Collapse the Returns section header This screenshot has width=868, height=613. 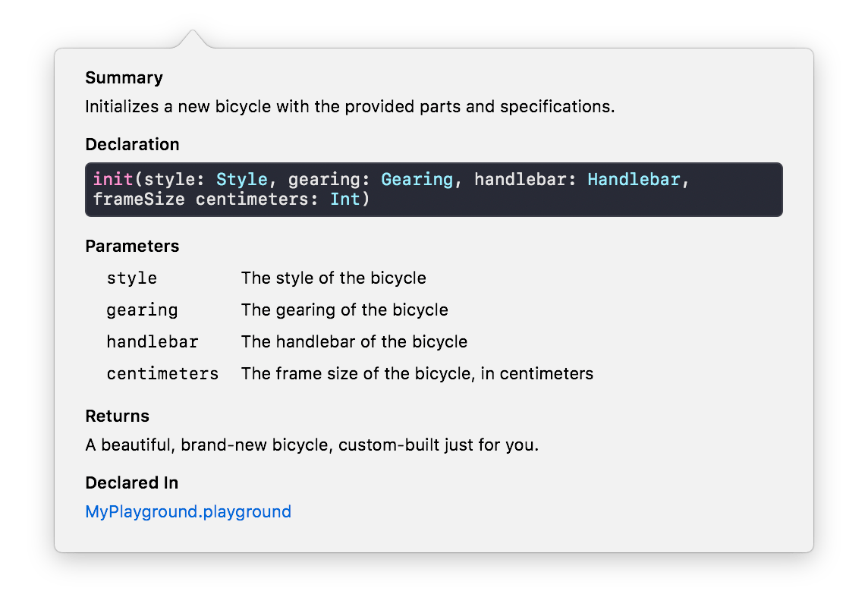(x=117, y=416)
